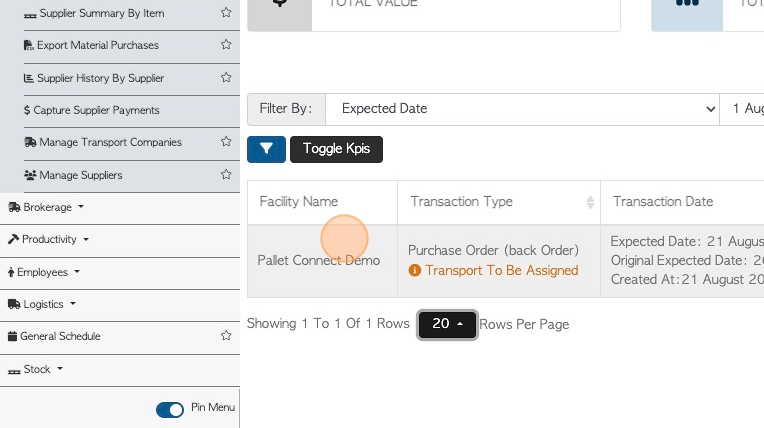Star the Export Material Purchases entry
This screenshot has width=764, height=428.
226,45
